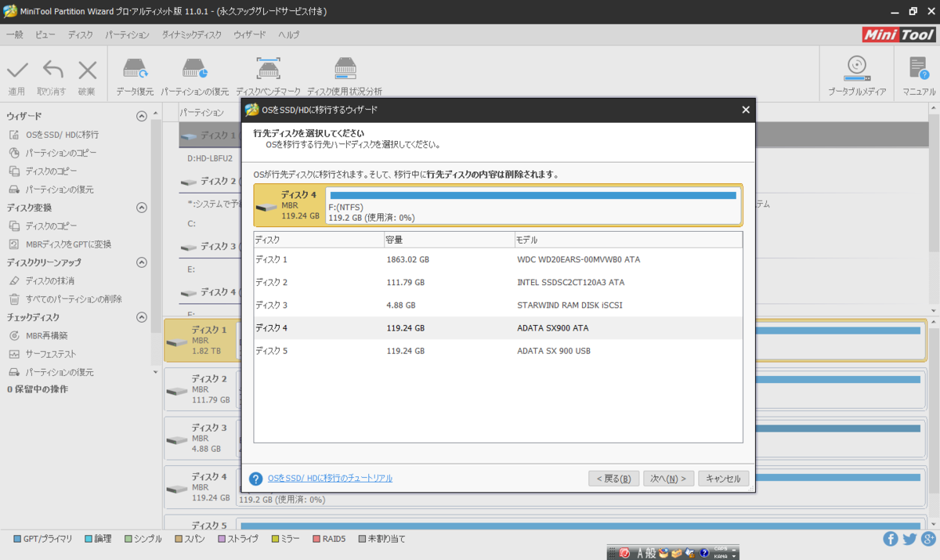The width and height of the screenshot is (940, 560).
Task: Collapse the ウィザード sidebar section
Action: pyautogui.click(x=142, y=116)
